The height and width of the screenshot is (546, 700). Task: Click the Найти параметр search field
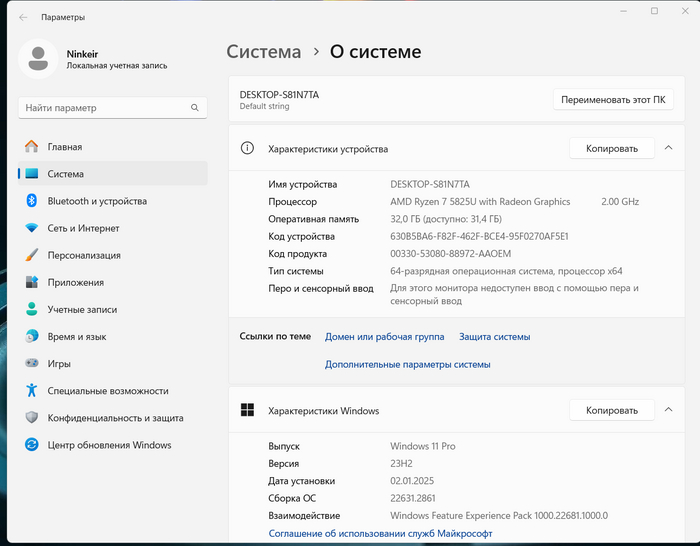(x=105, y=107)
